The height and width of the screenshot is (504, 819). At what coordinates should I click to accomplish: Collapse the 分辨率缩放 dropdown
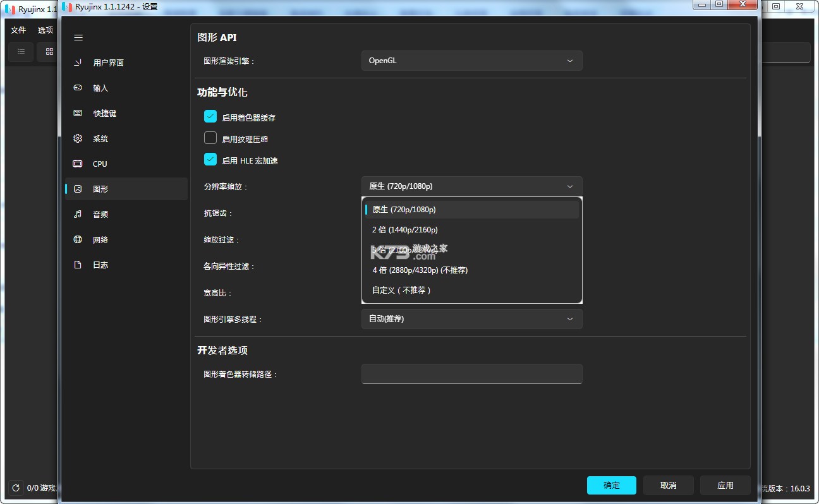click(x=472, y=186)
